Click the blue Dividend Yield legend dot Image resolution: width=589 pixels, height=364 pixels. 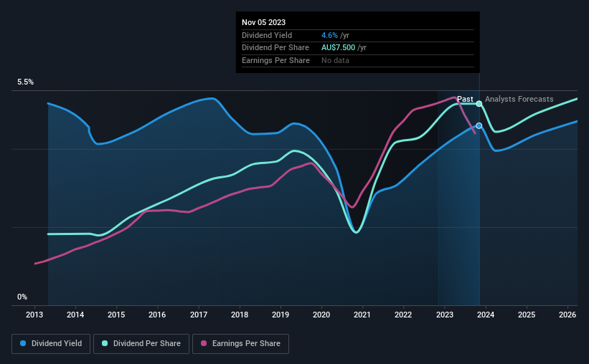tap(23, 343)
